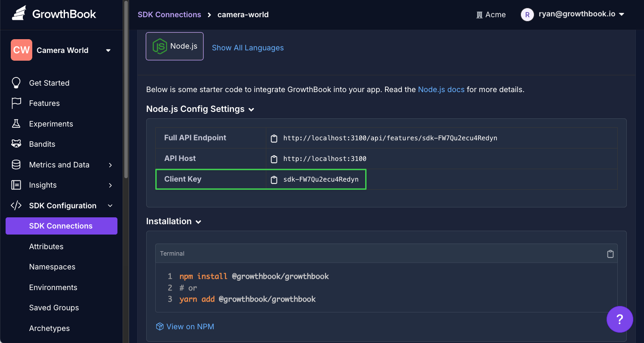Click the Terminal label in code block
The width and height of the screenshot is (644, 343).
[172, 253]
